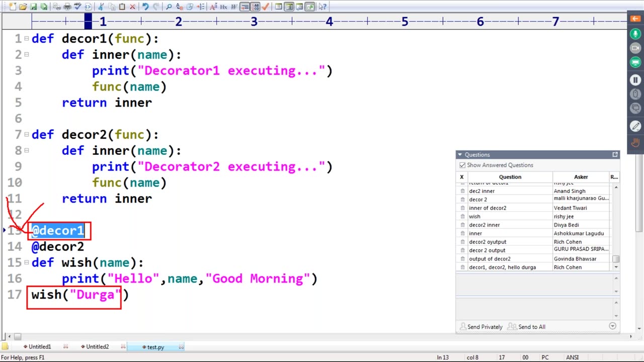The image size is (644, 362).
Task: Collapse decor1's inner fold marker on line 2
Action: (x=27, y=54)
